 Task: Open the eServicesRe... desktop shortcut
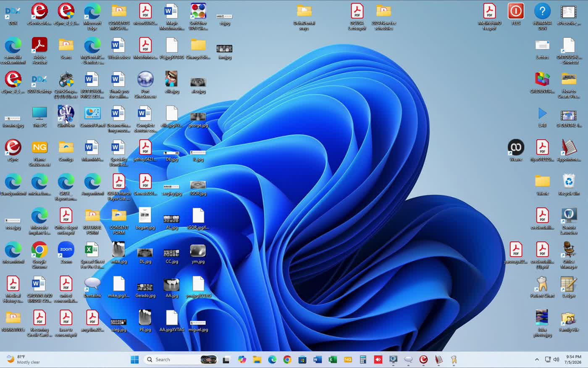pos(39,14)
